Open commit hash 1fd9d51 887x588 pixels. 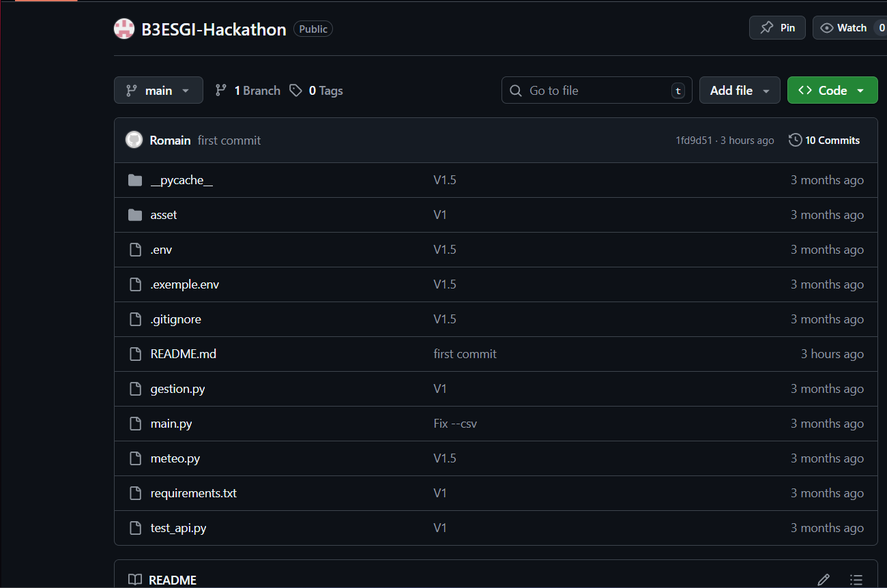[x=693, y=141]
